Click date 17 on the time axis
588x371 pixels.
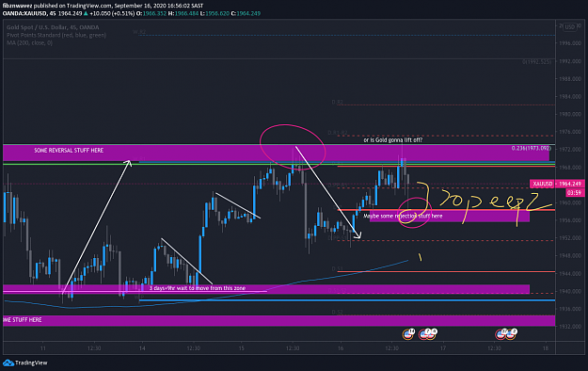tap(443, 348)
